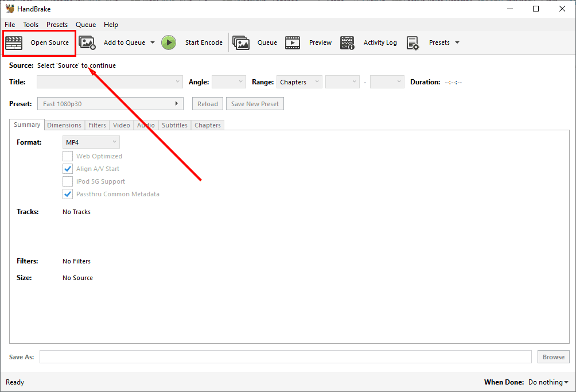
Task: Click the Select 'Source' to continue text
Action: (x=76, y=65)
